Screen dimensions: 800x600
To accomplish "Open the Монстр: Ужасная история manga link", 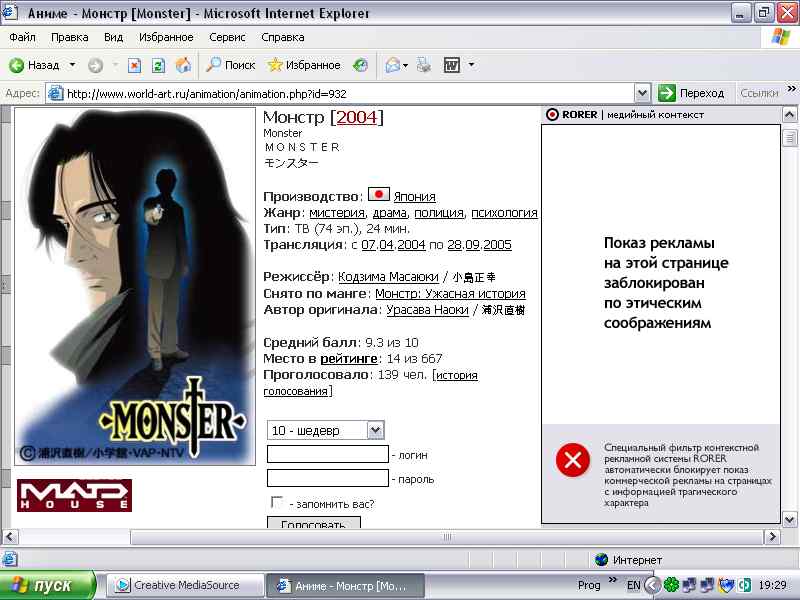I will [451, 294].
